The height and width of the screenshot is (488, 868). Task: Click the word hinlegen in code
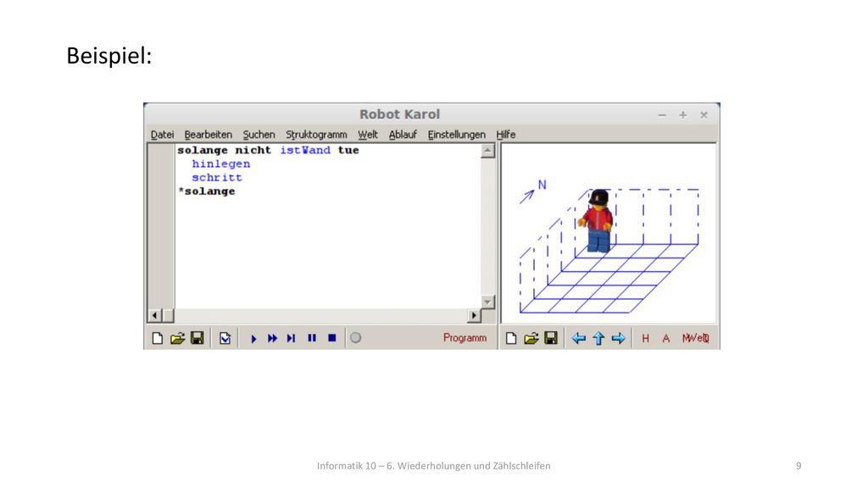pos(221,164)
